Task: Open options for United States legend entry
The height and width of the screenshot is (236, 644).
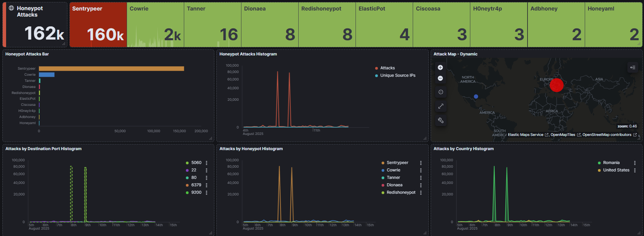Action: click(635, 170)
